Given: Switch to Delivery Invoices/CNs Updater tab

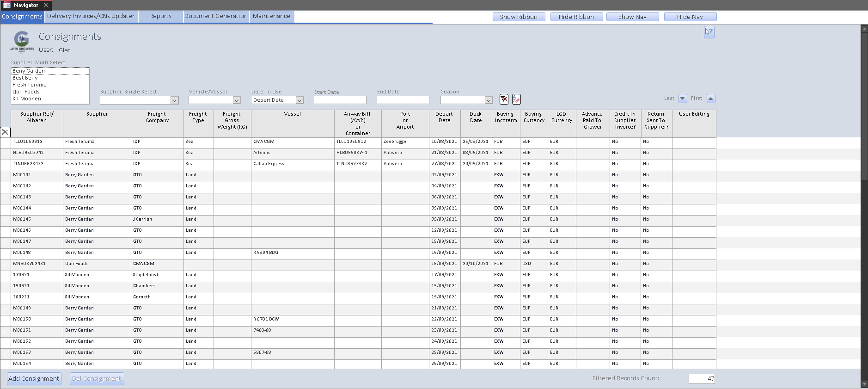Looking at the screenshot, I should 91,16.
